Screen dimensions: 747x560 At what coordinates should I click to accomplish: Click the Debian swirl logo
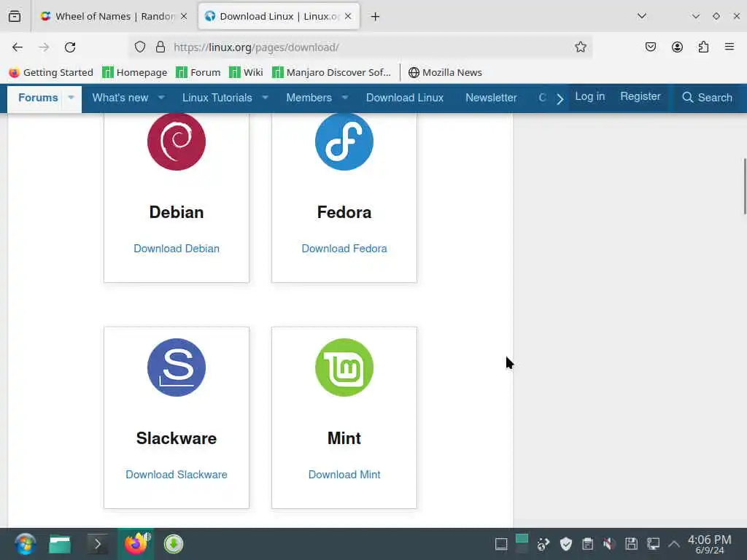click(177, 141)
